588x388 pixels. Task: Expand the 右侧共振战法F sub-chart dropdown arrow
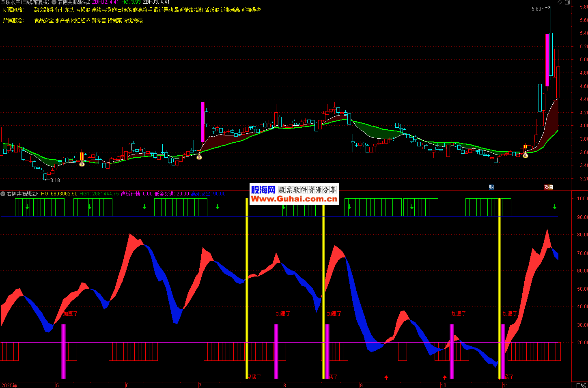[3, 194]
